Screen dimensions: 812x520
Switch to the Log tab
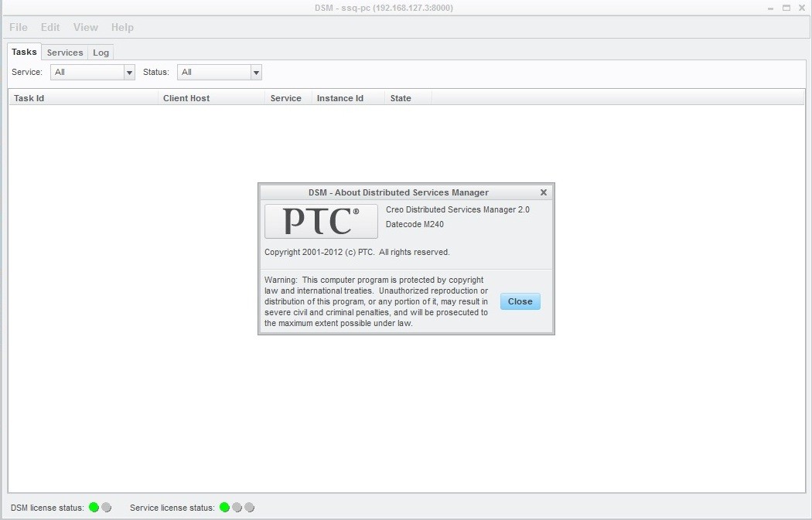101,53
